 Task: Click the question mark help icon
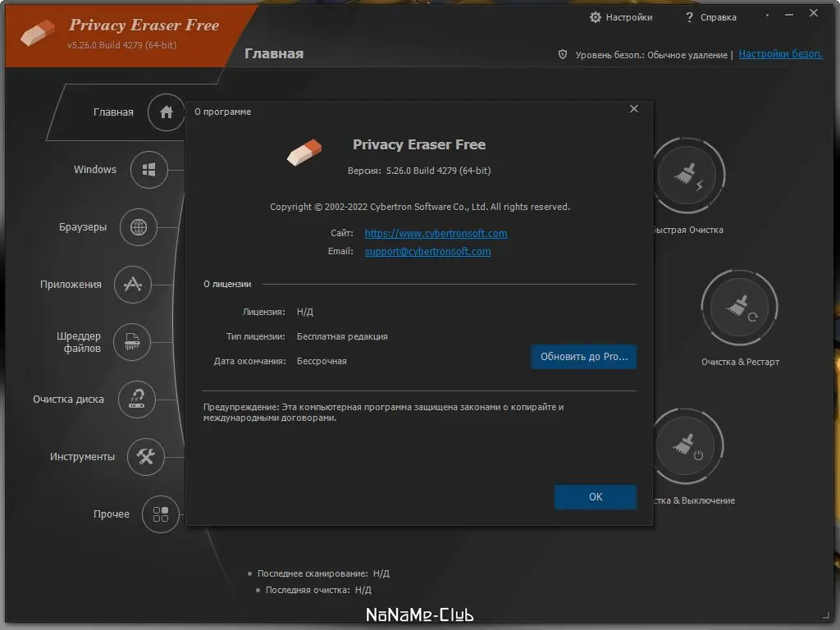(689, 18)
